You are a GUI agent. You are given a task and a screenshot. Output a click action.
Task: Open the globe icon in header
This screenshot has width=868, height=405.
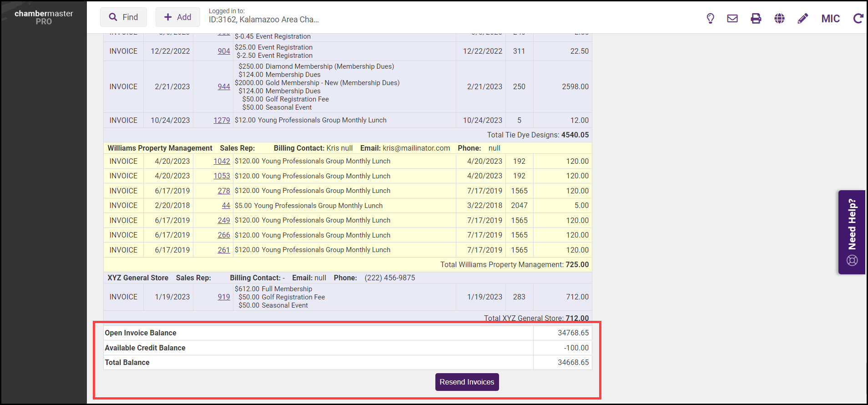(779, 18)
